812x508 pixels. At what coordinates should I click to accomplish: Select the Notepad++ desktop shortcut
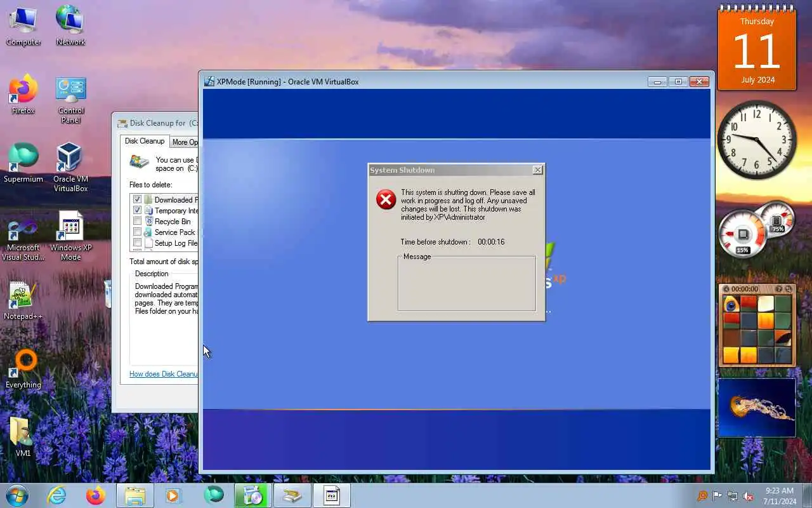click(x=23, y=300)
